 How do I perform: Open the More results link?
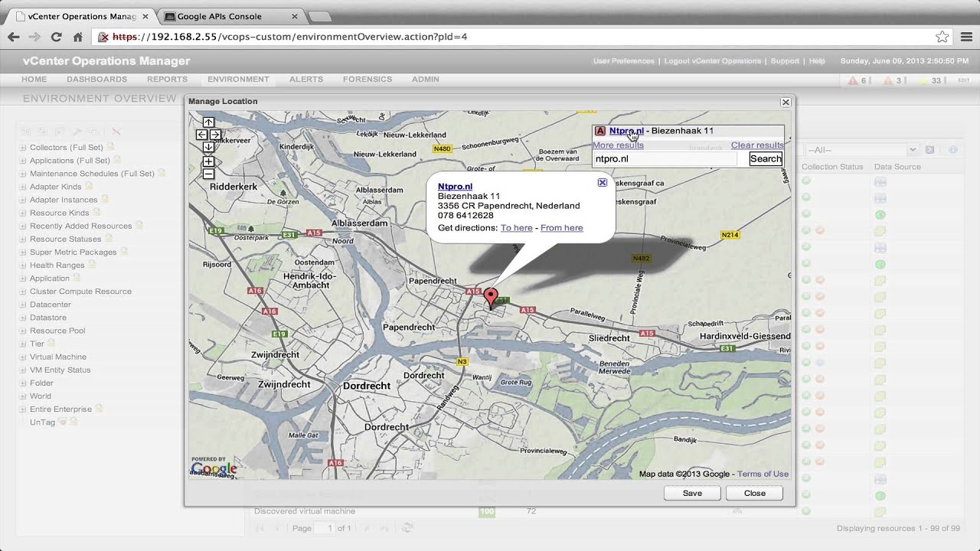click(618, 145)
